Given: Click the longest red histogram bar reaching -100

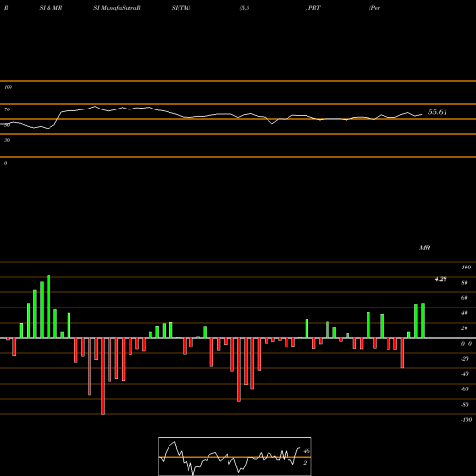Looking at the screenshot, I should pos(103,376).
